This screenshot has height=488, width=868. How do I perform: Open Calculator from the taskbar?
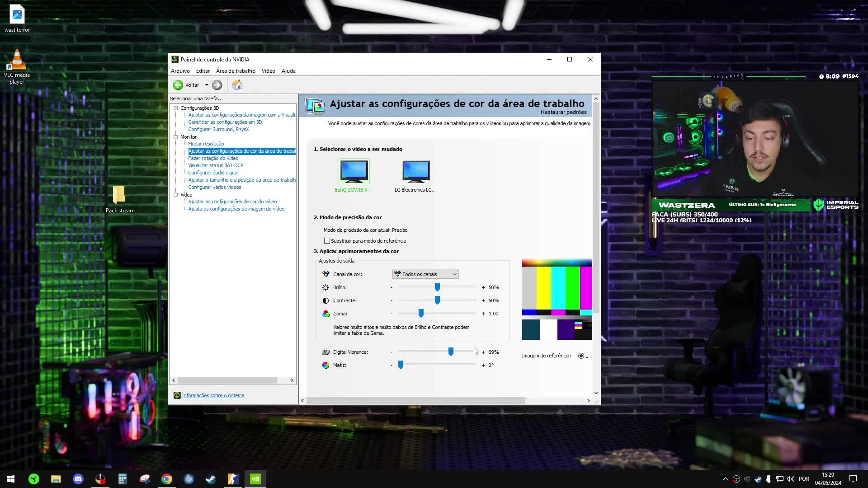pyautogui.click(x=123, y=479)
